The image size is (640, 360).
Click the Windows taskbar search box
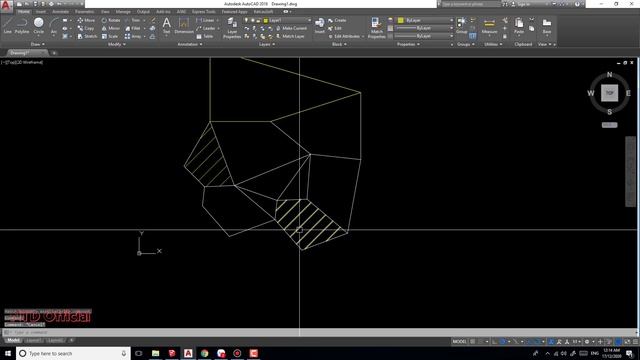[73, 353]
